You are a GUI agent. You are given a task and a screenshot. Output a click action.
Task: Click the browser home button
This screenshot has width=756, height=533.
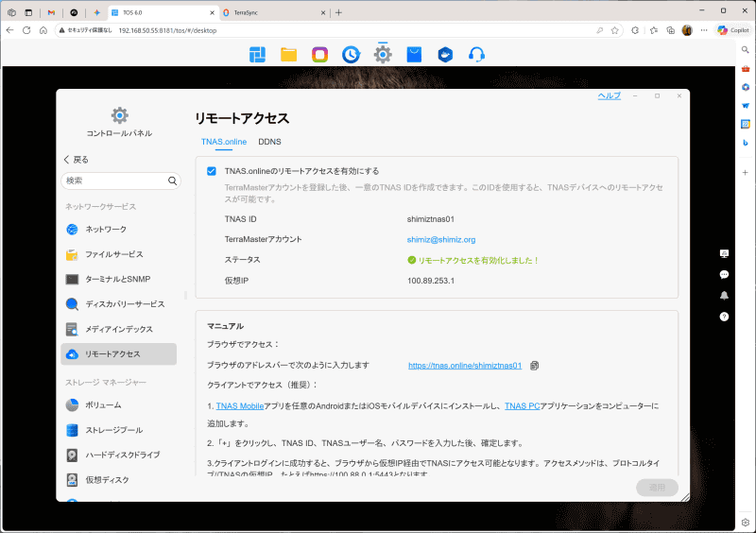coord(43,30)
